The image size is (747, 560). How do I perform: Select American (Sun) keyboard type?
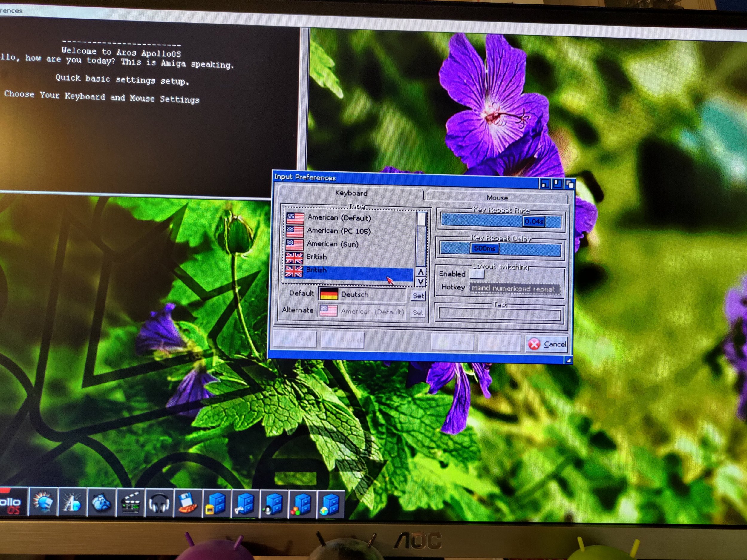pyautogui.click(x=332, y=244)
